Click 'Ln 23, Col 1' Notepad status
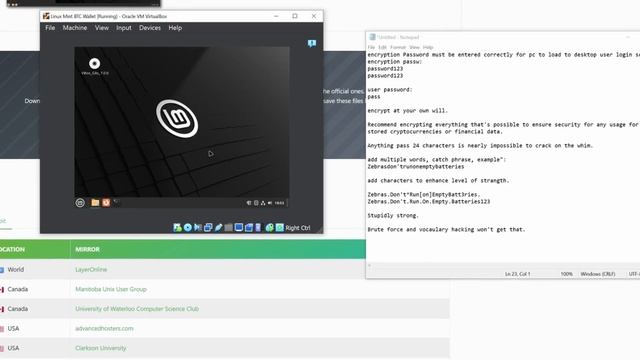The height and width of the screenshot is (360, 640). (518, 274)
